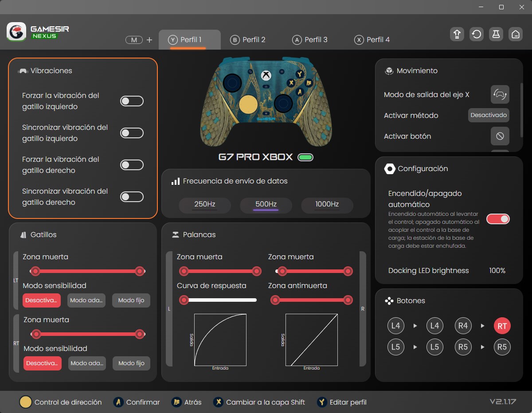The height and width of the screenshot is (413, 532).
Task: Click the reset/restore circular arrow icon
Action: [477, 34]
